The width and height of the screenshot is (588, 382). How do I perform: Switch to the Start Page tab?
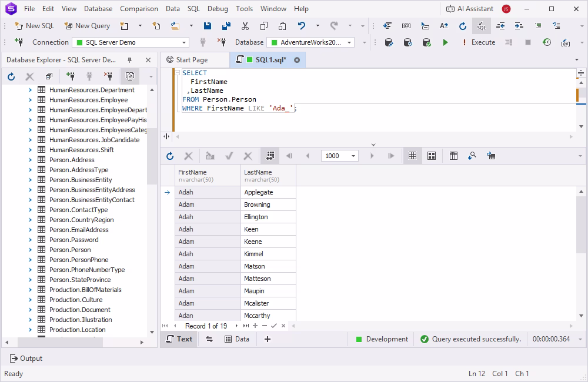coord(194,59)
